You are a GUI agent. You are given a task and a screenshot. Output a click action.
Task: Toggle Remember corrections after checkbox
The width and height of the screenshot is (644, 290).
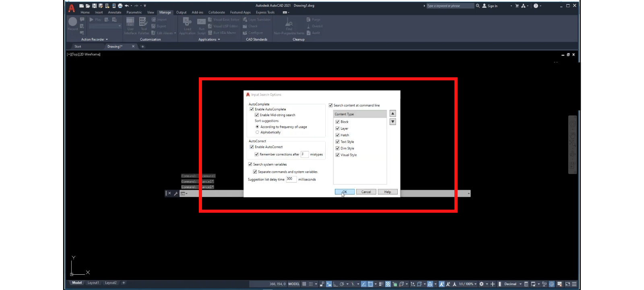256,154
